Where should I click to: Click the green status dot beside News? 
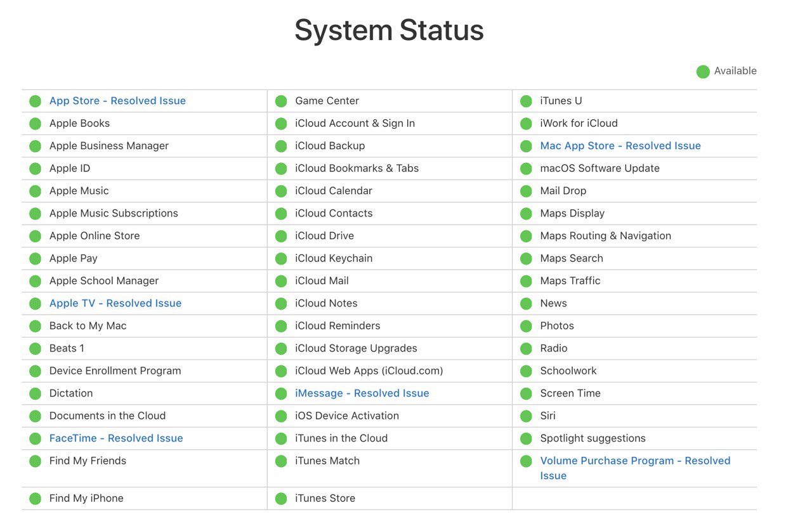tap(526, 304)
